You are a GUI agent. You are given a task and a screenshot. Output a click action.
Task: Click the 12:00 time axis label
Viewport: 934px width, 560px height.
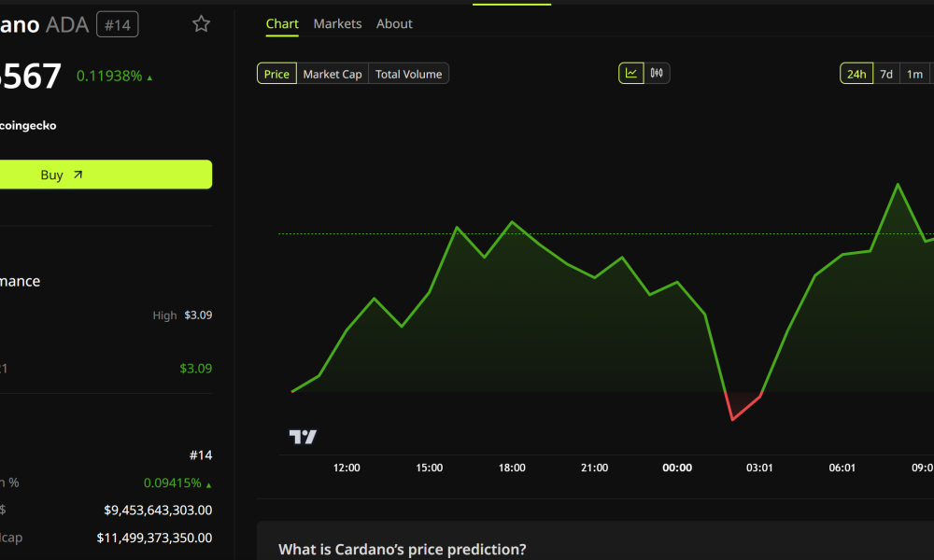[347, 468]
